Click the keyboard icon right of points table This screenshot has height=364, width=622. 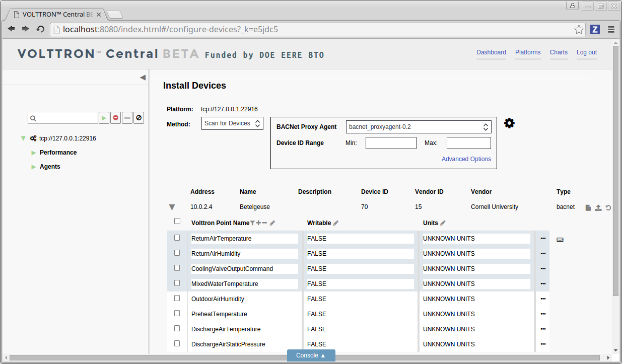[x=560, y=240]
